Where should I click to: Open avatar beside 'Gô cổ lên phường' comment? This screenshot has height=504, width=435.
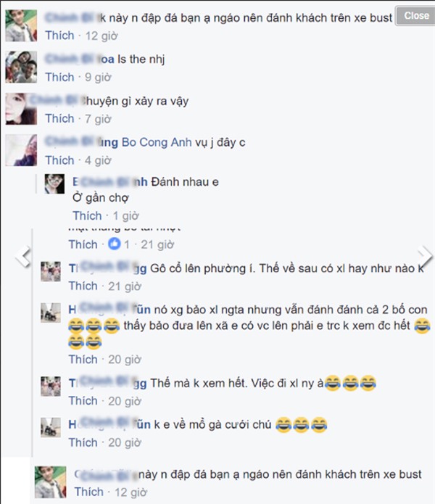click(51, 272)
